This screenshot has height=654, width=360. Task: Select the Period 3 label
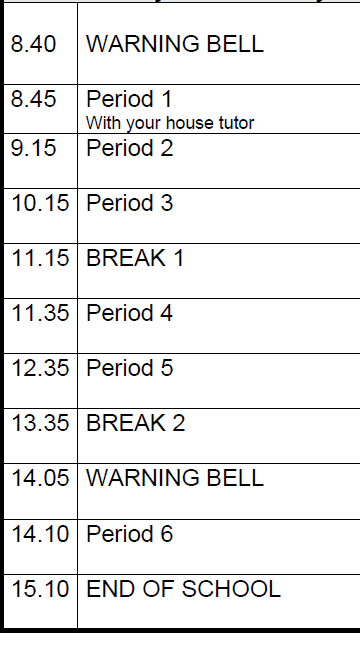tap(129, 203)
